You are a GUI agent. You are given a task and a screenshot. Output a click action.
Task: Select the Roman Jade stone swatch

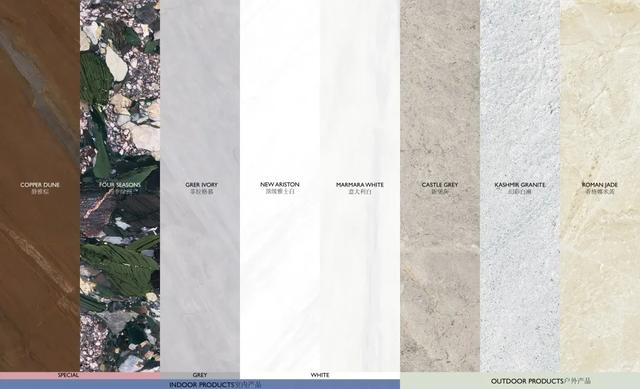click(600, 186)
